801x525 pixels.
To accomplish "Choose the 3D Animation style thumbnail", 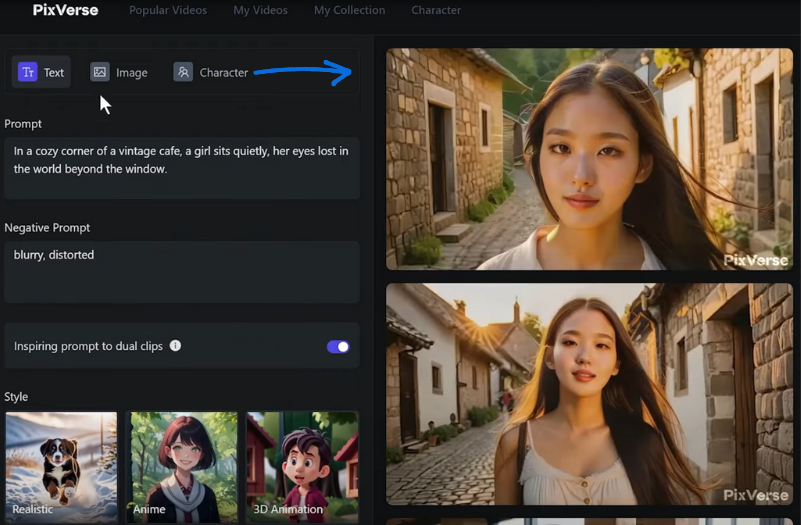I will point(302,467).
